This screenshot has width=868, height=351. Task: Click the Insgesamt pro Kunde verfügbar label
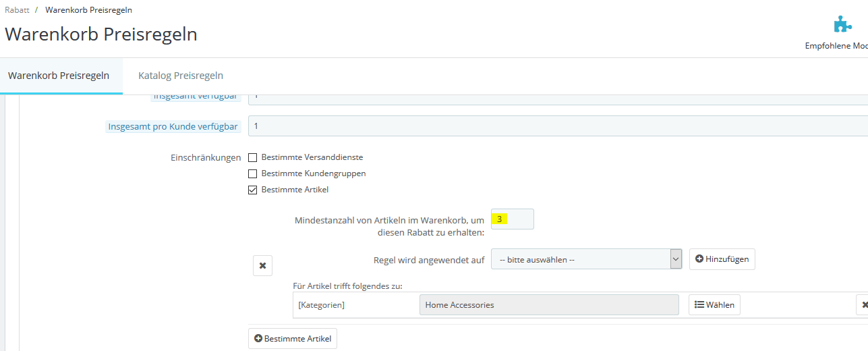(173, 127)
